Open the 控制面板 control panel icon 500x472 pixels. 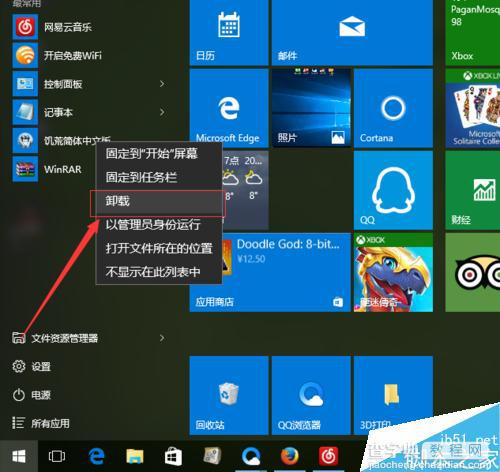click(25, 84)
